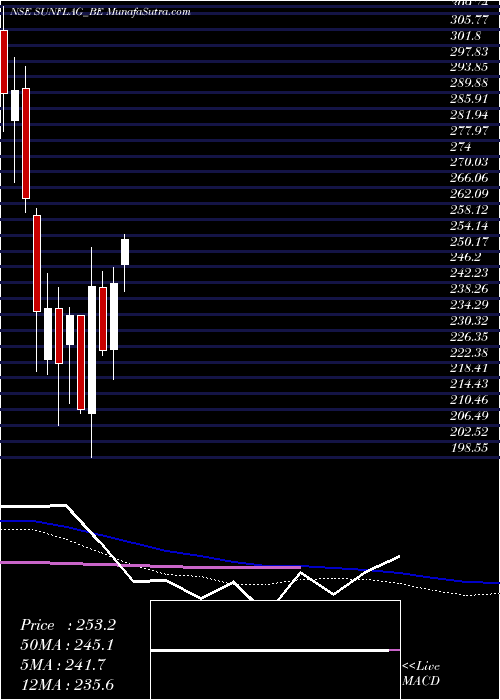Click the 277.97 price axis label

(x=469, y=131)
